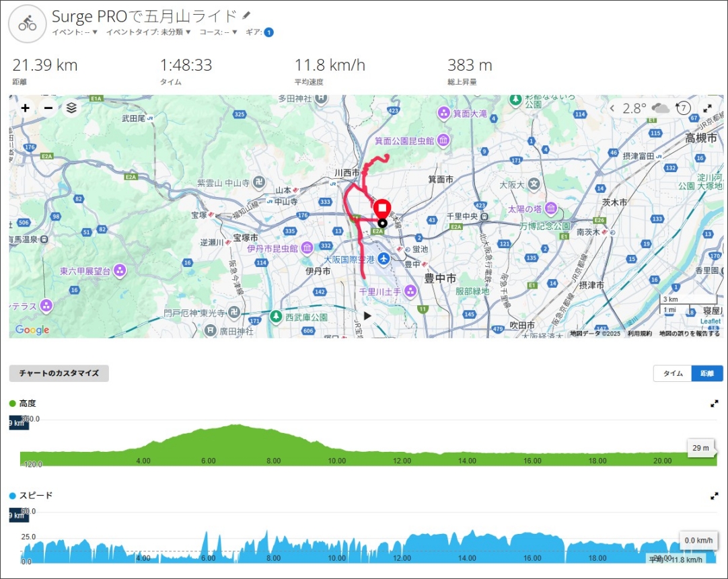This screenshot has width=728, height=579.
Task: Click the 東六甲展望台 map pin
Action: 120,270
